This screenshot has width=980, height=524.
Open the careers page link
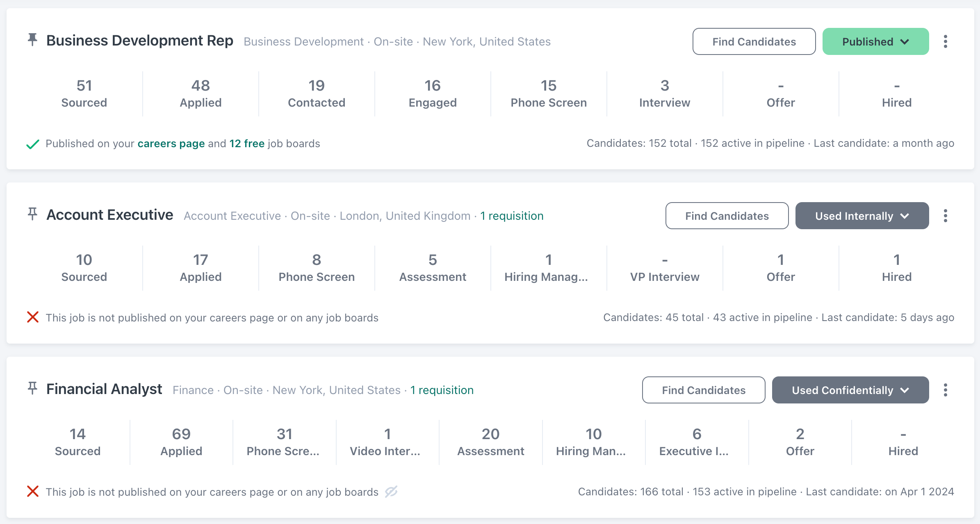[171, 144]
